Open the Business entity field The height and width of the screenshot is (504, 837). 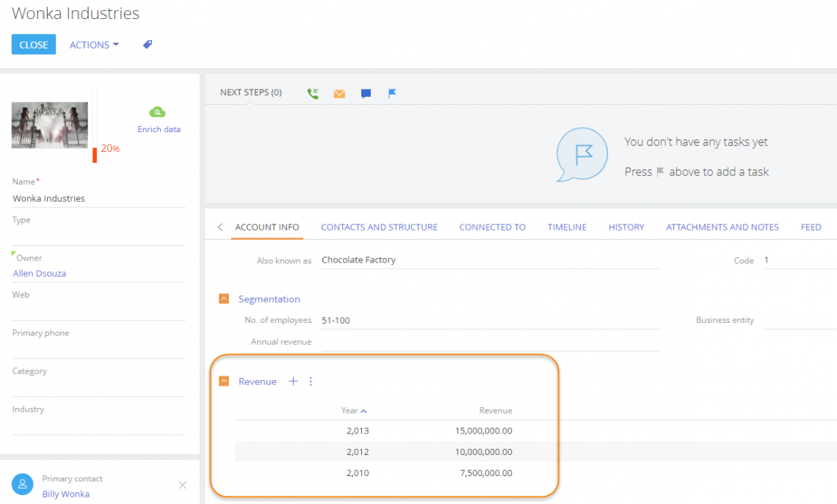click(x=800, y=321)
